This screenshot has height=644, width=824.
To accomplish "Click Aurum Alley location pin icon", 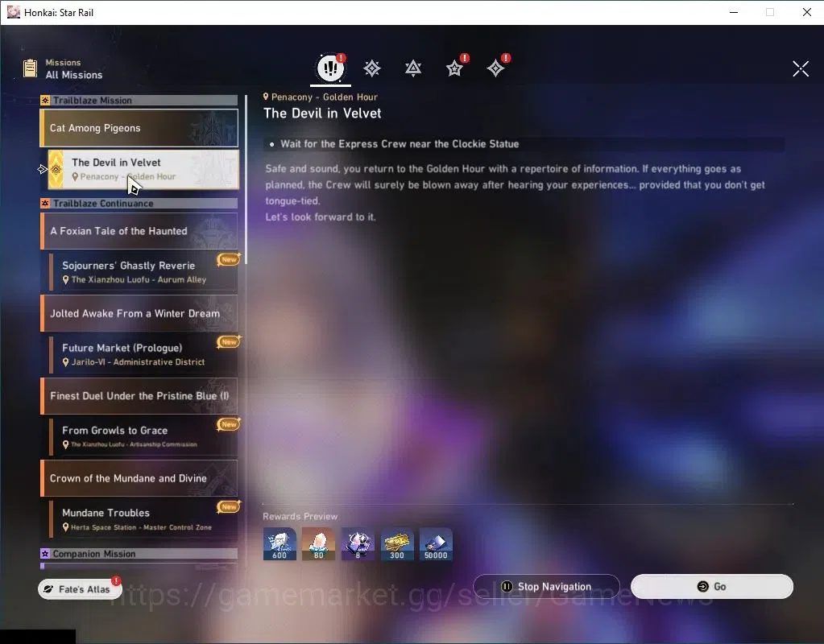I will [66, 280].
